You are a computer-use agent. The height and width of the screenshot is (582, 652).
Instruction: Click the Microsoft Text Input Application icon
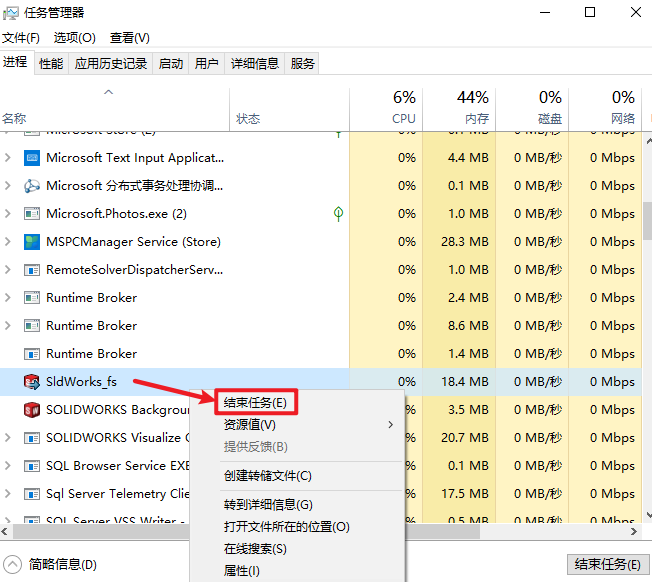click(x=31, y=157)
